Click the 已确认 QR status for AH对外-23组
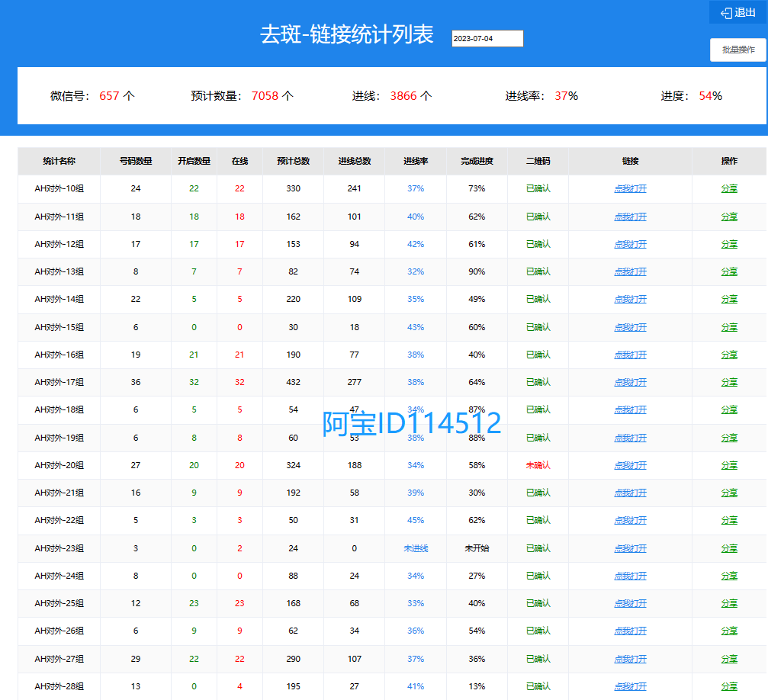 pos(538,548)
